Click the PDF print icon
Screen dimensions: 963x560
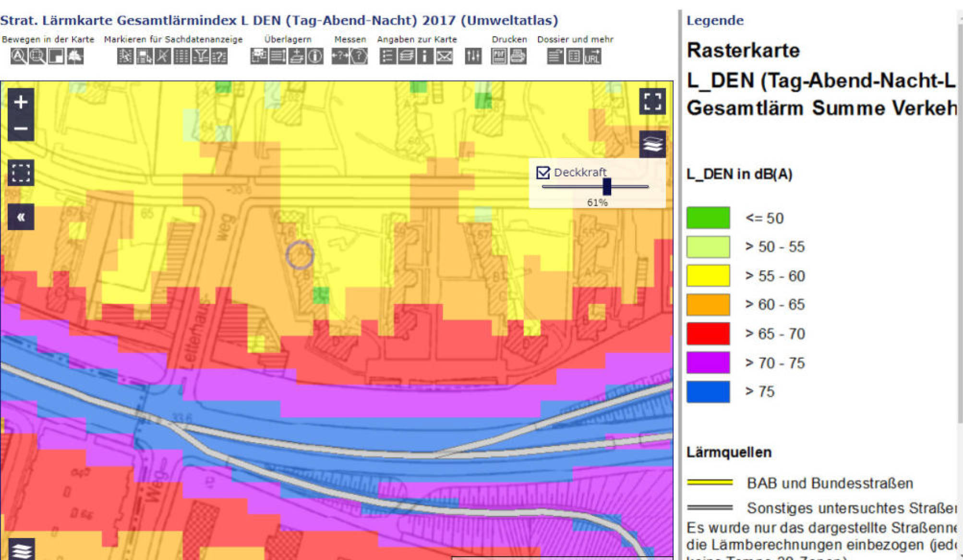[x=499, y=57]
